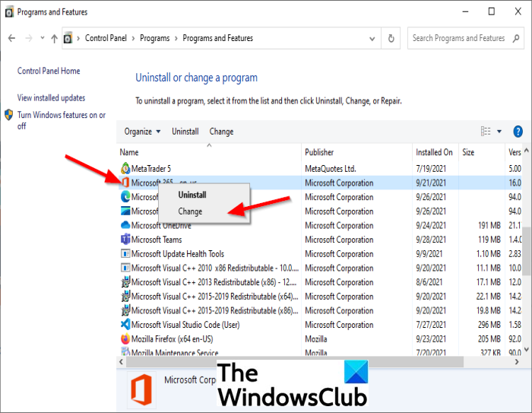Click MetaQuotes Ltd. publisher cell
The width and height of the screenshot is (532, 413).
click(x=331, y=168)
